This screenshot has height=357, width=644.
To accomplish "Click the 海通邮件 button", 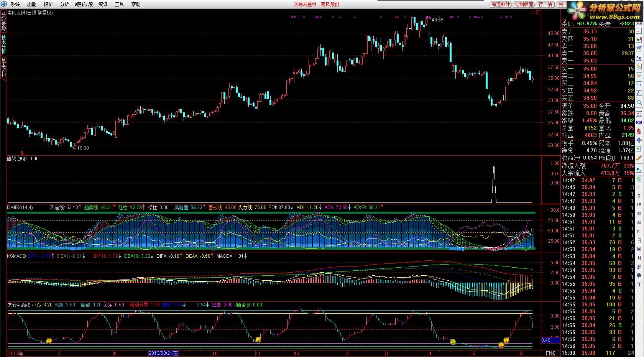I will (x=501, y=4).
